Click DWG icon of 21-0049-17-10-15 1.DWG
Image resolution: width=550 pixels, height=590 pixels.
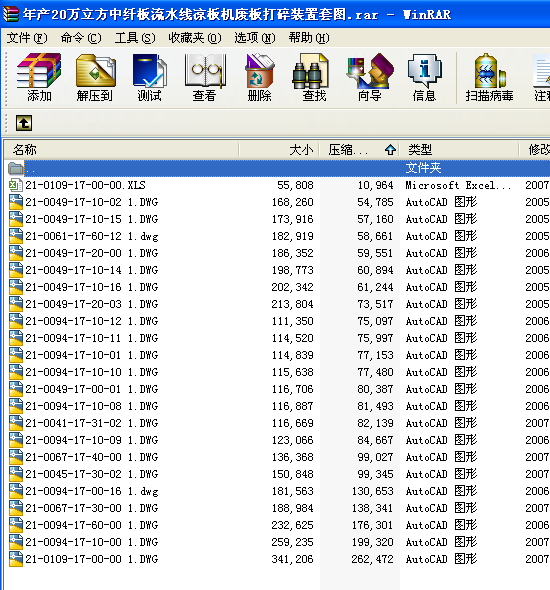(x=15, y=219)
